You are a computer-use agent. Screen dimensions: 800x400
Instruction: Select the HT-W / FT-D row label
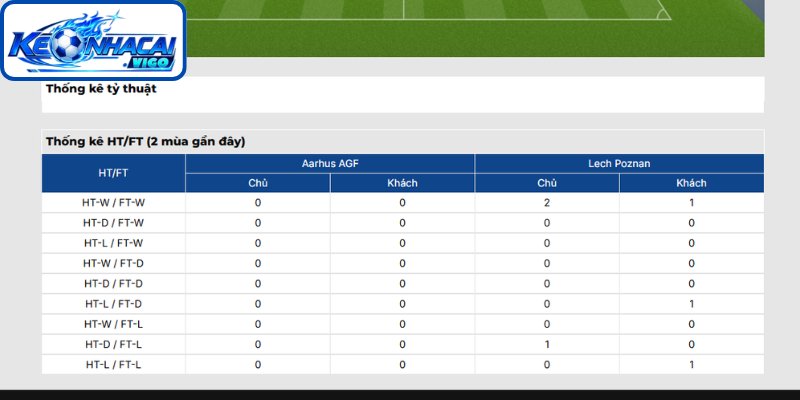[113, 263]
